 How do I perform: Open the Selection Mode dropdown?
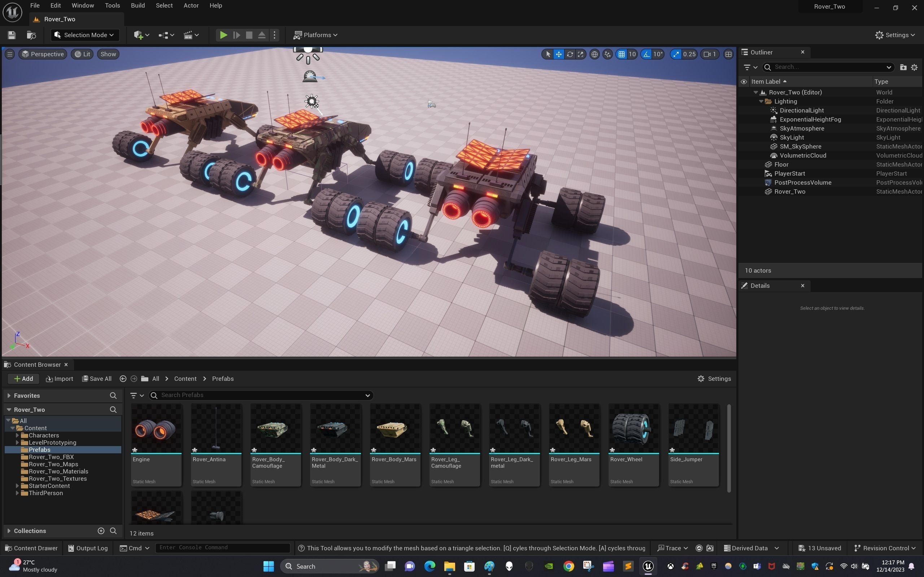coord(85,35)
